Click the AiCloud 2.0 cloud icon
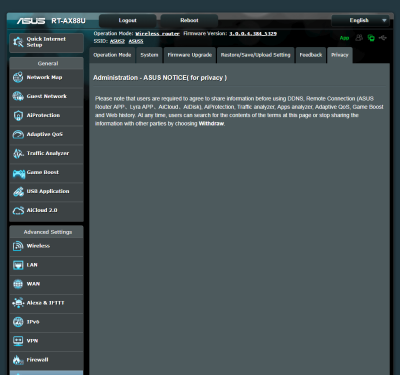 [x=18, y=210]
